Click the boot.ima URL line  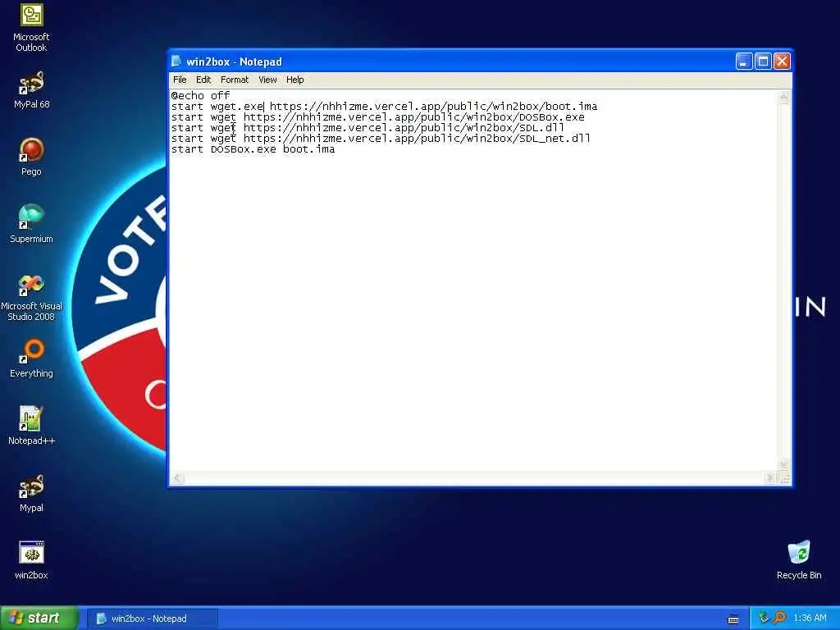[x=384, y=106]
